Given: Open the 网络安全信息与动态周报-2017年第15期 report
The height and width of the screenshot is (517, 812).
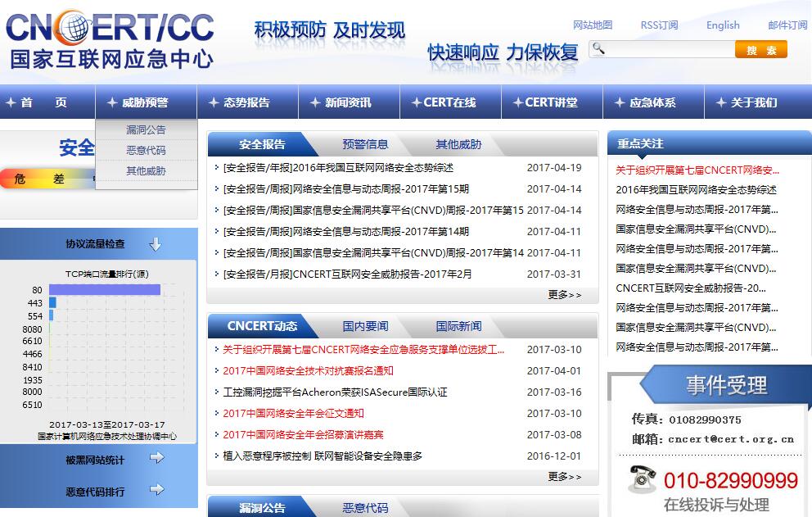Looking at the screenshot, I should pos(346,188).
